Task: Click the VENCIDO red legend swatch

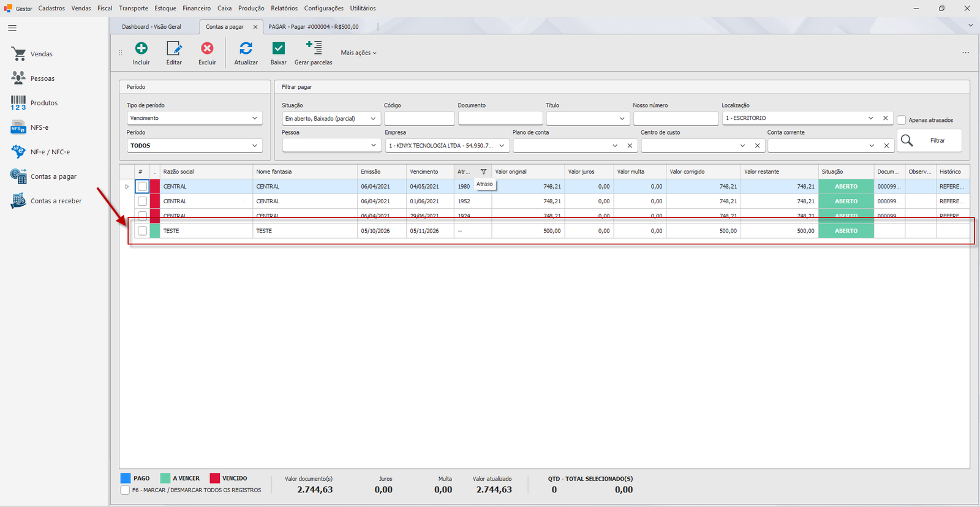Action: [214, 478]
